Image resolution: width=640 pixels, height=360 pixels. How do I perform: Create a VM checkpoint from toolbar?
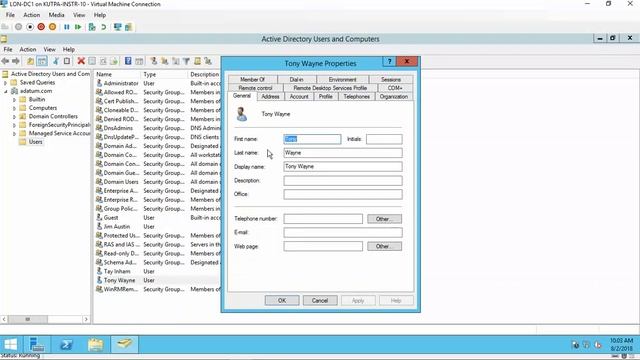[92, 27]
